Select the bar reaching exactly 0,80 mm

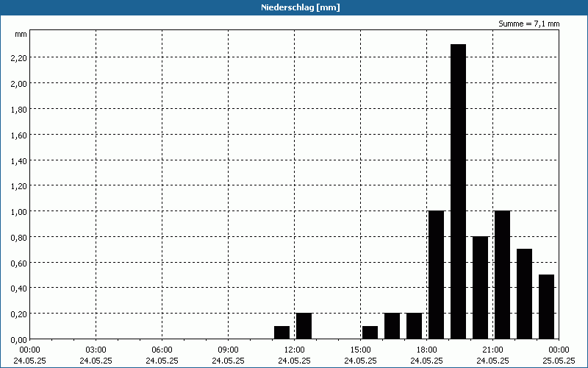tap(481, 288)
